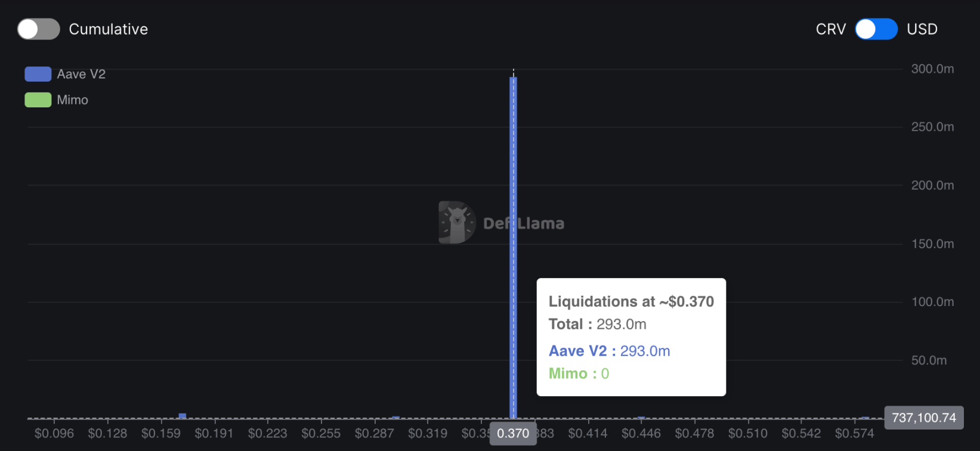Click the 100.0m y-axis label
Screen dimensions: 980x451
click(x=932, y=301)
